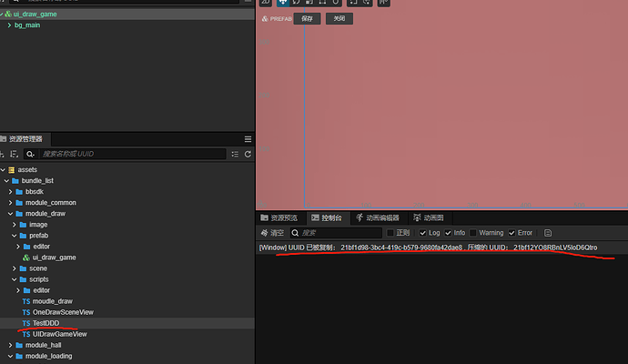Collapse the prefab folder

[15, 236]
